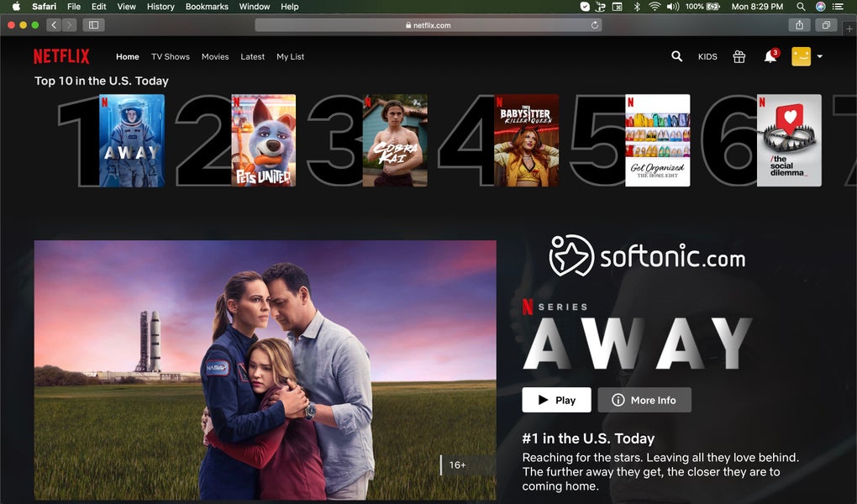Switch to the TV Shows tab
The width and height of the screenshot is (857, 504).
point(171,56)
